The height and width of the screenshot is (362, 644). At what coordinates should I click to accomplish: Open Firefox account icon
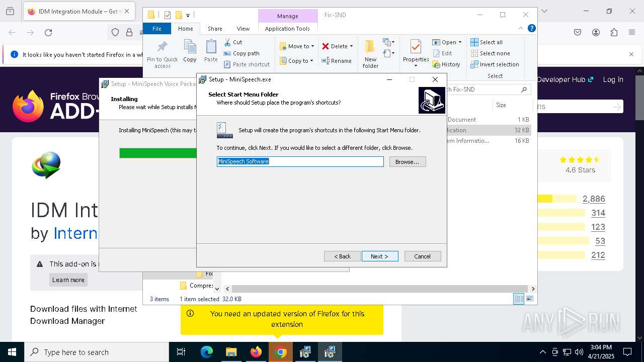pos(596,33)
